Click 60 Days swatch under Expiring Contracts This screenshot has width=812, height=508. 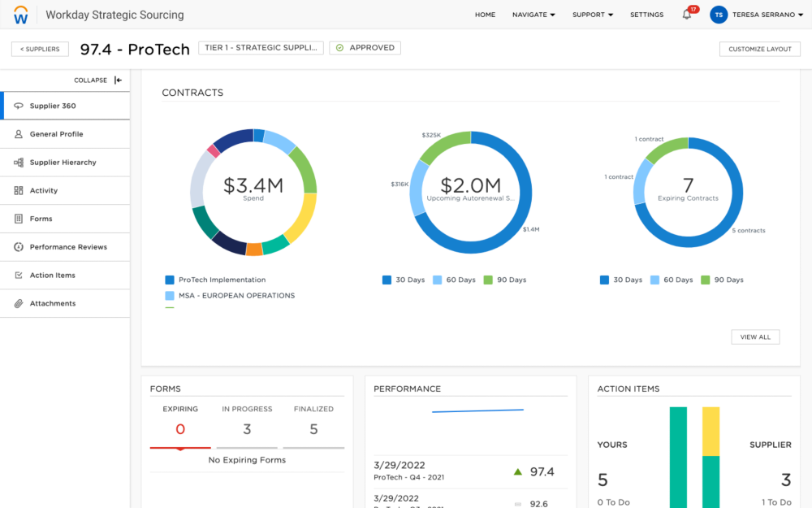(654, 280)
